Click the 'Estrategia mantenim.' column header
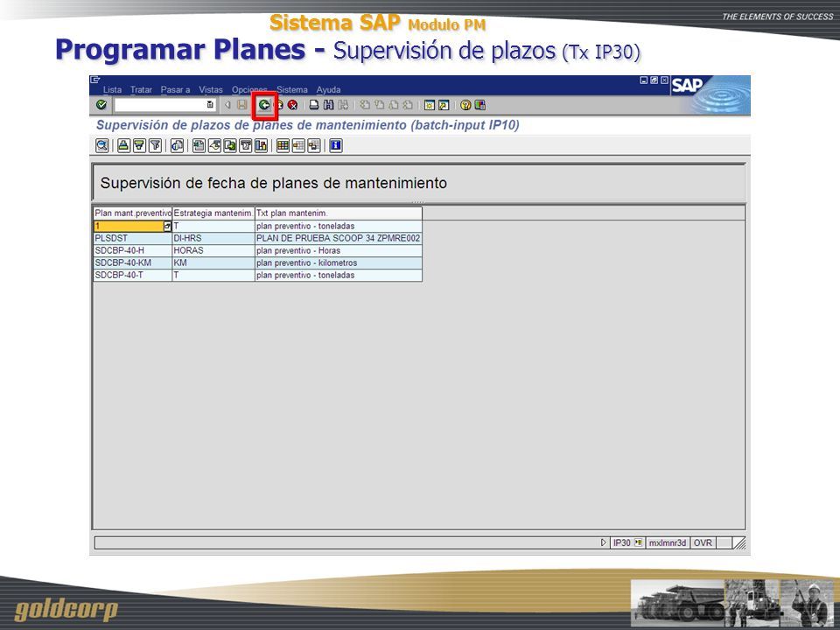Screen dimensions: 840x630 (213, 213)
